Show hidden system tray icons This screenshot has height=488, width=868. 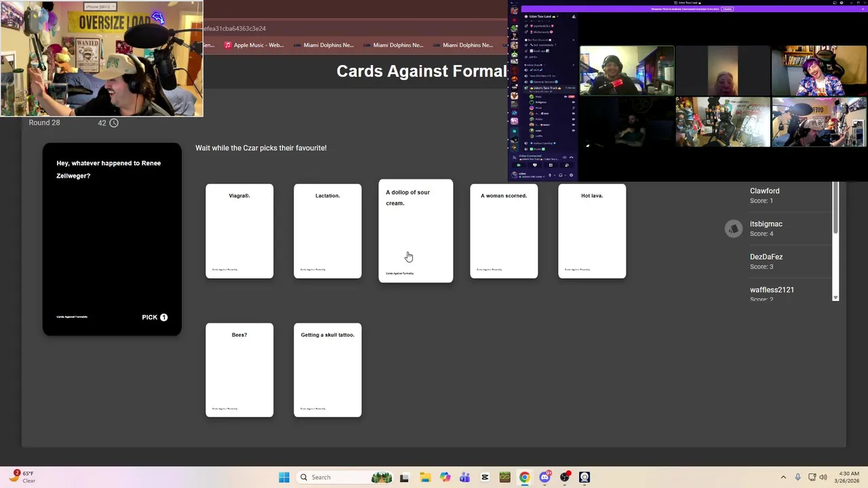point(783,477)
